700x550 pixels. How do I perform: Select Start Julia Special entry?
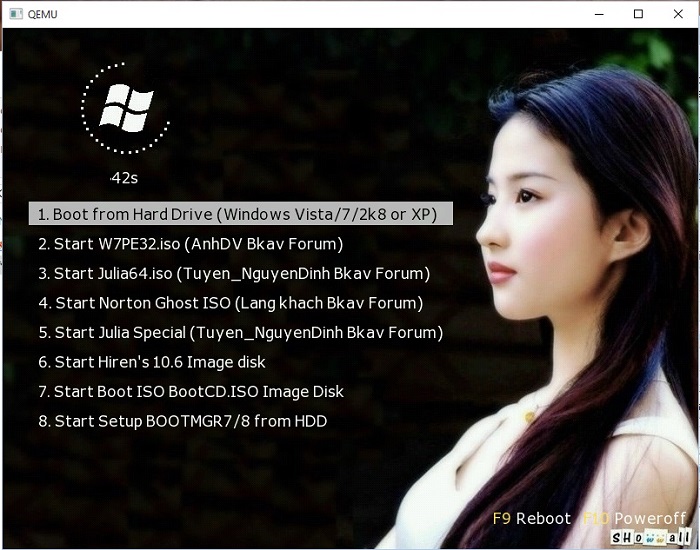point(241,332)
